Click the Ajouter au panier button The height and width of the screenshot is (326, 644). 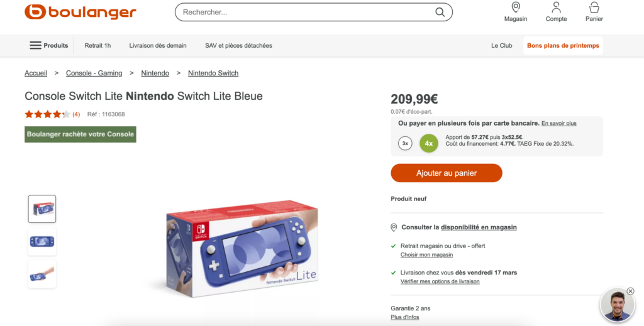446,173
